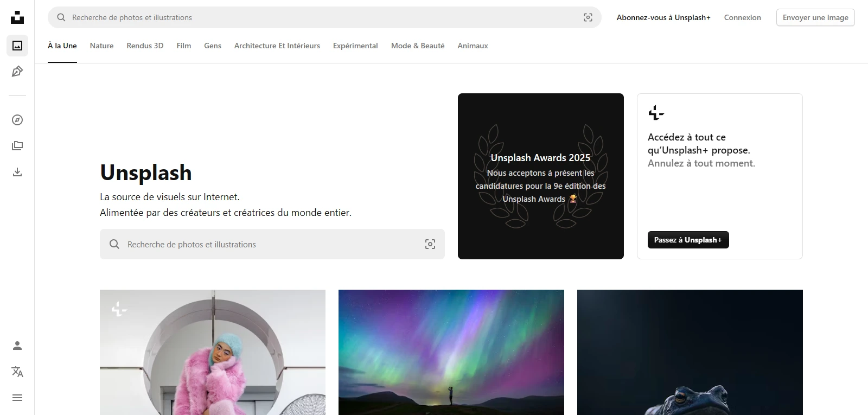This screenshot has height=415, width=868.
Task: Open the dark frog photo
Action: pos(690,353)
